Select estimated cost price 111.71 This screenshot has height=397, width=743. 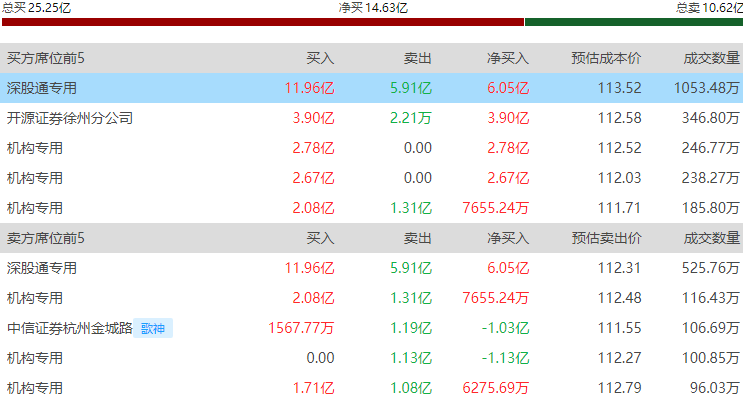[x=619, y=208]
